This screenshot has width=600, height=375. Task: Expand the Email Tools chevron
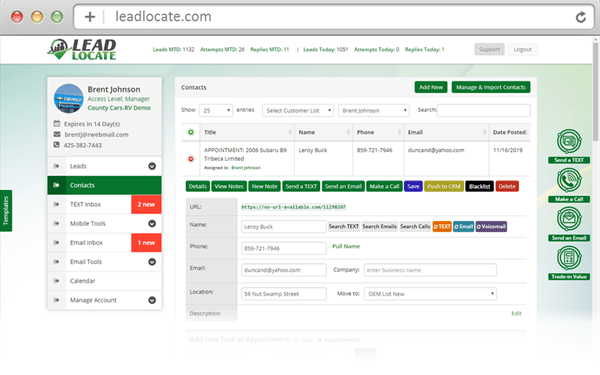(x=152, y=262)
